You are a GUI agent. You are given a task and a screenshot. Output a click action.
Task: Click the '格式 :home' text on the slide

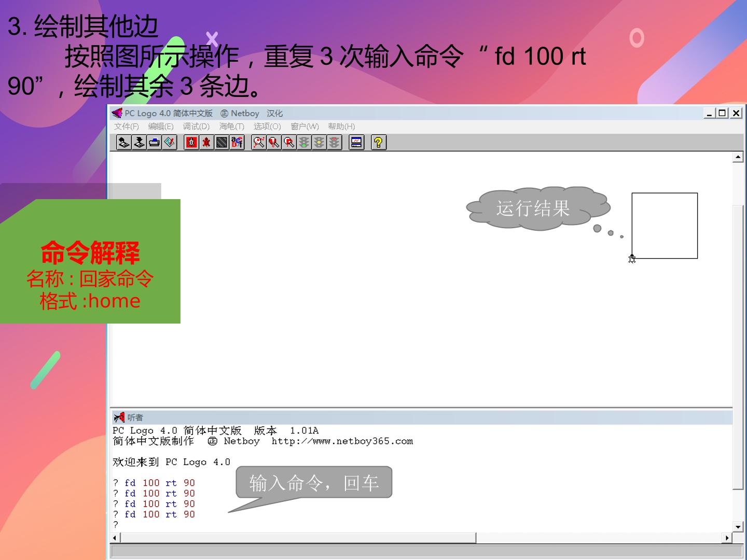coord(90,301)
